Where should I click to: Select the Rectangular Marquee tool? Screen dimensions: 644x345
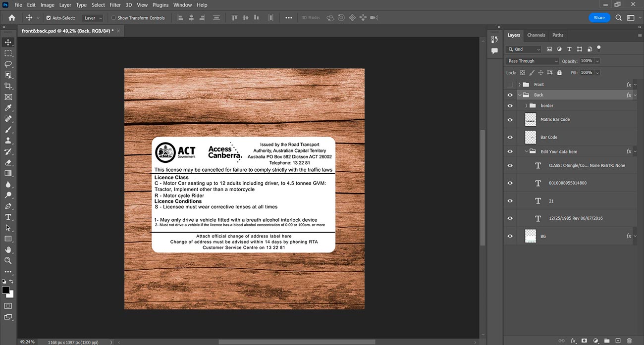tap(8, 53)
